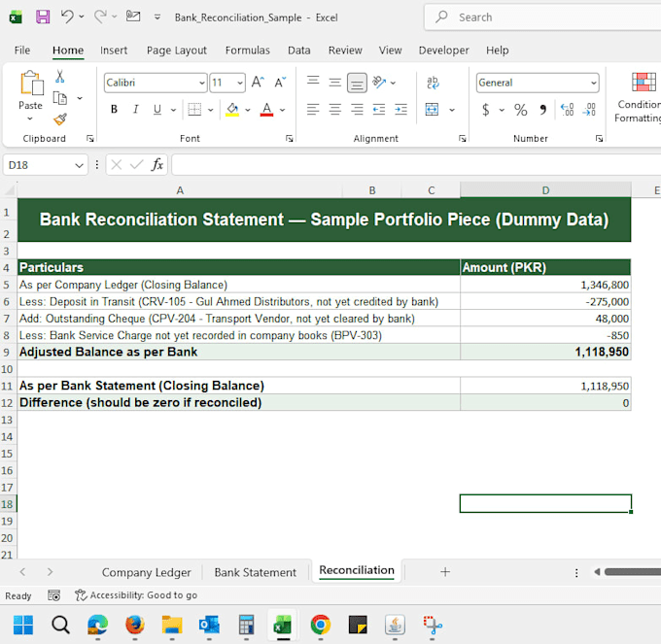661x644 pixels.
Task: Open the fill color dropdown arrow
Action: click(248, 110)
